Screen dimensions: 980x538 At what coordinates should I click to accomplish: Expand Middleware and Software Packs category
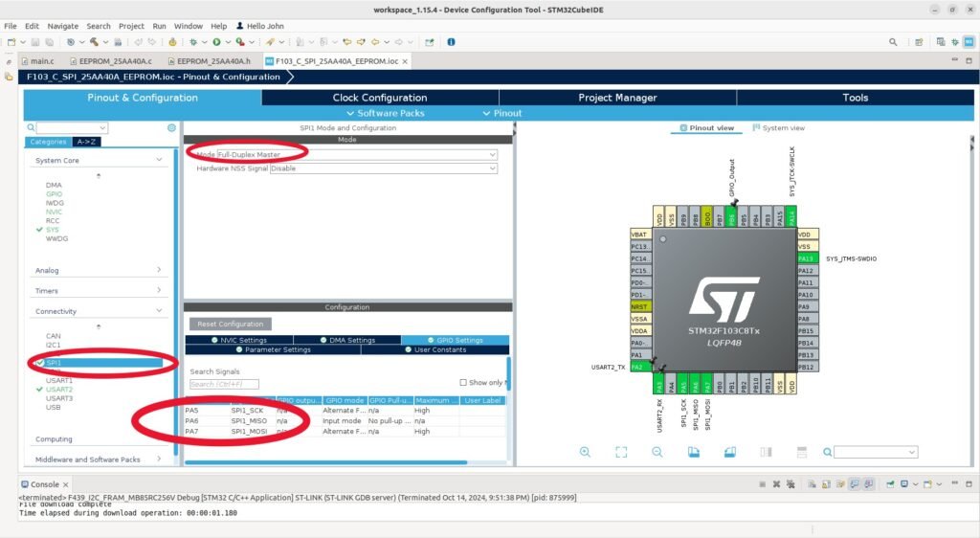click(159, 459)
